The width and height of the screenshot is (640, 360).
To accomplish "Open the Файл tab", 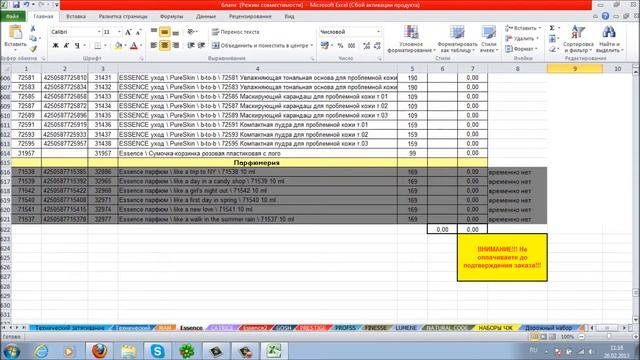I will tap(13, 16).
